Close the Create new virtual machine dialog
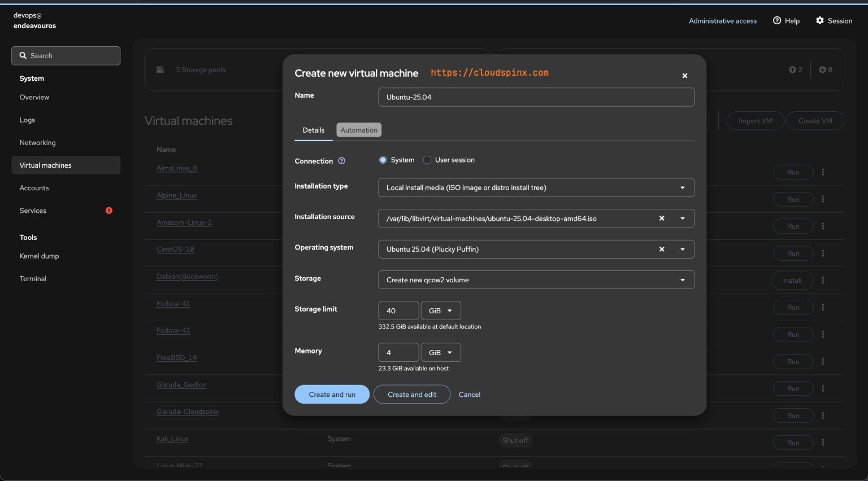Viewport: 868px width, 481px height. [684, 76]
